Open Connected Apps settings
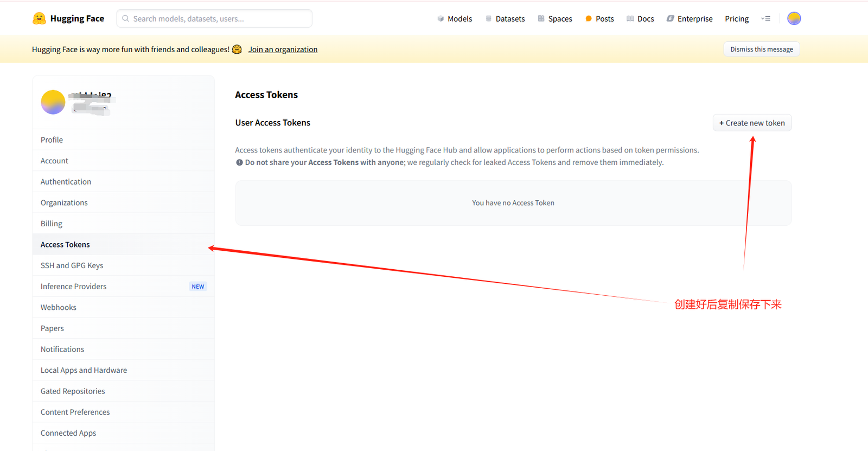Screen dimensions: 868x451 124,433
